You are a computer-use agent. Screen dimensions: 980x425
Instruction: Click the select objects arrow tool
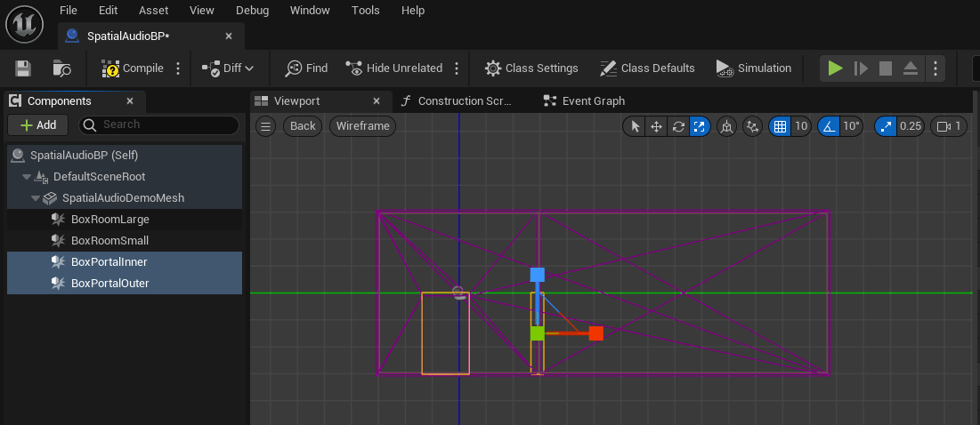point(635,126)
